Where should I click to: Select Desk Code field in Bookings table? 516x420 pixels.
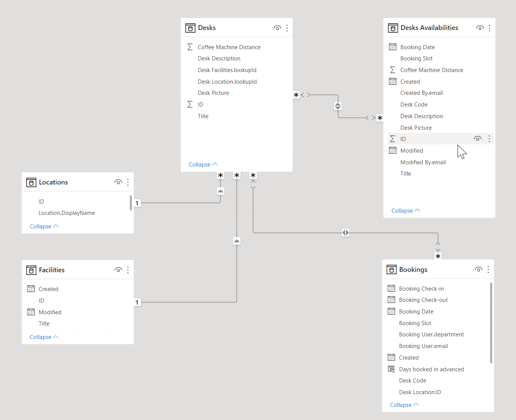point(413,381)
